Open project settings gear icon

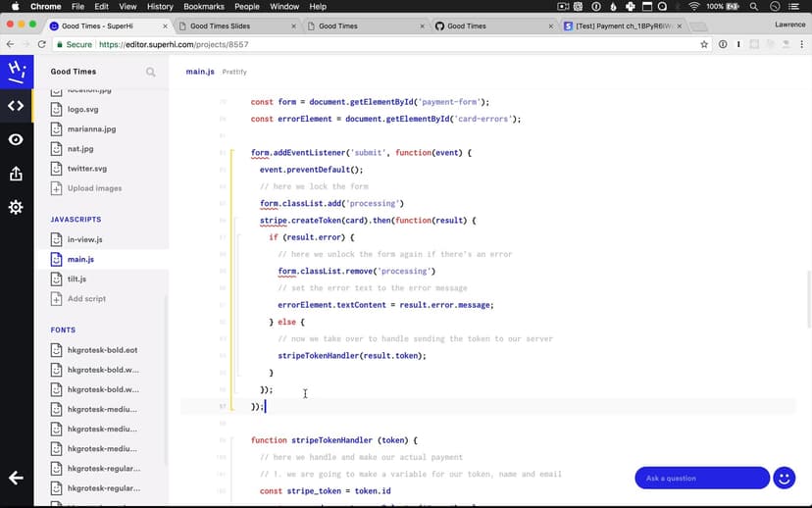tap(16, 208)
